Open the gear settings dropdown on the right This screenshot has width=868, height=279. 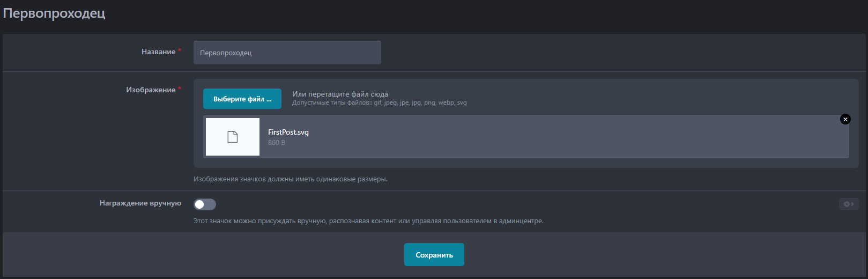[848, 204]
